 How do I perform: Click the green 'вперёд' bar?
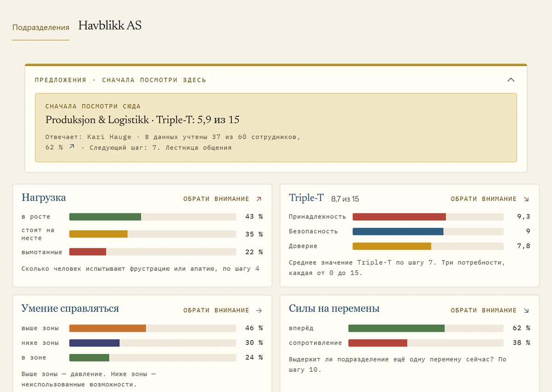pos(397,328)
